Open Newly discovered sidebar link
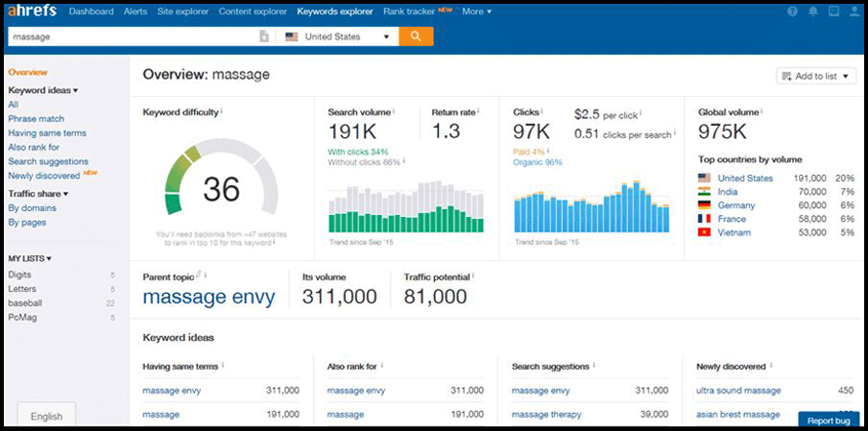 tap(44, 176)
